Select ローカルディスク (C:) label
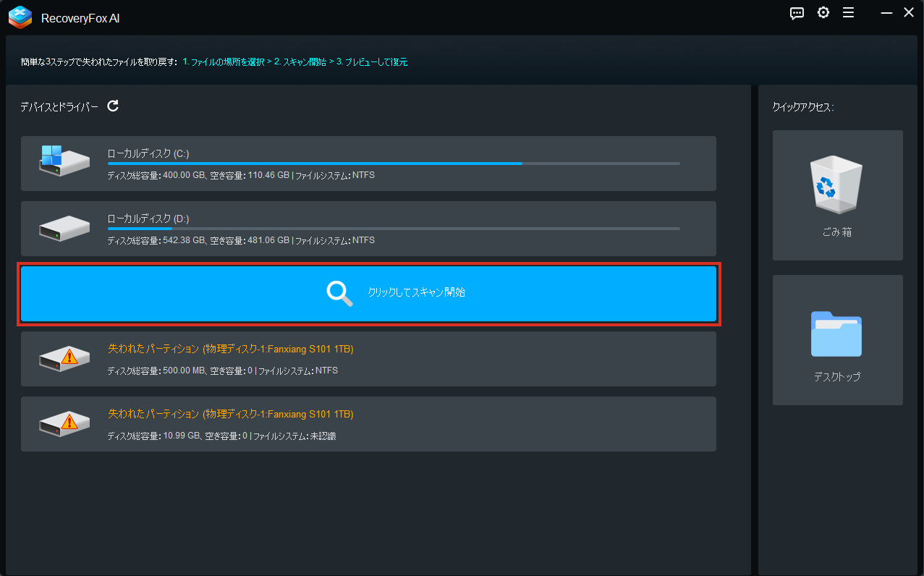Viewport: 924px width, 576px height. (x=148, y=153)
